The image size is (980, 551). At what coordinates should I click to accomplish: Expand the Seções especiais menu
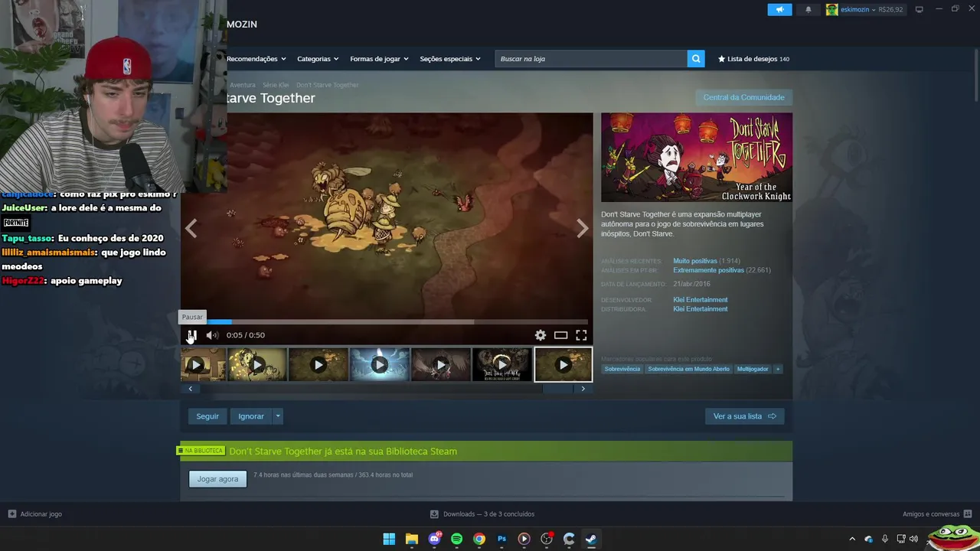(x=450, y=59)
